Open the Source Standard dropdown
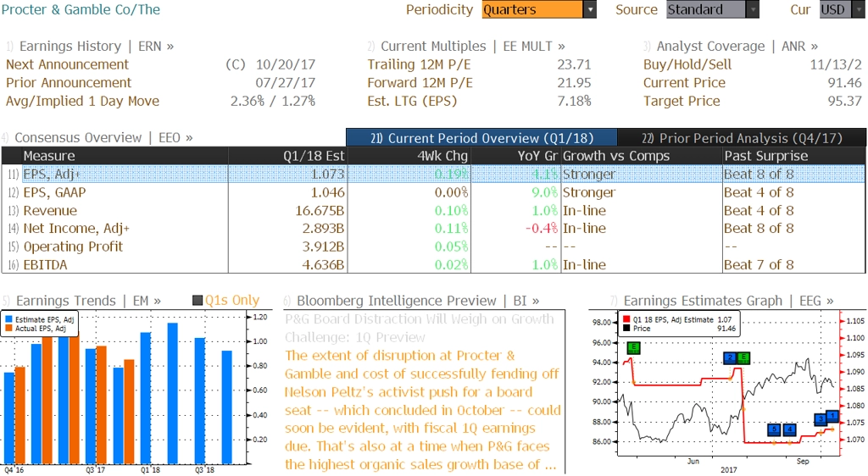868x476 pixels. [x=706, y=9]
